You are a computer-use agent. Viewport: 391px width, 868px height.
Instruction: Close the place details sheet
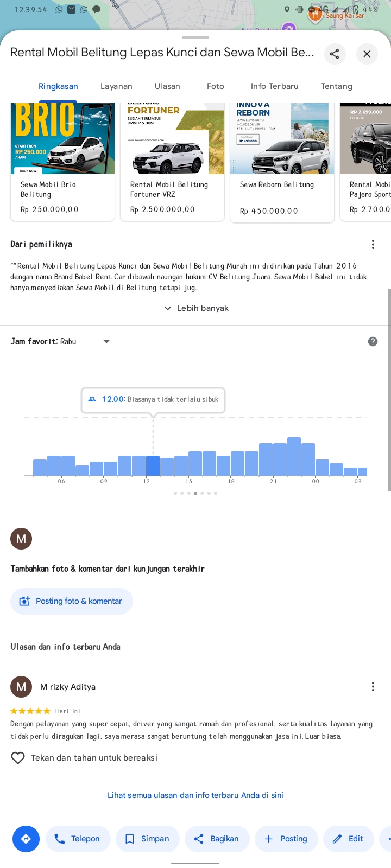(x=367, y=54)
